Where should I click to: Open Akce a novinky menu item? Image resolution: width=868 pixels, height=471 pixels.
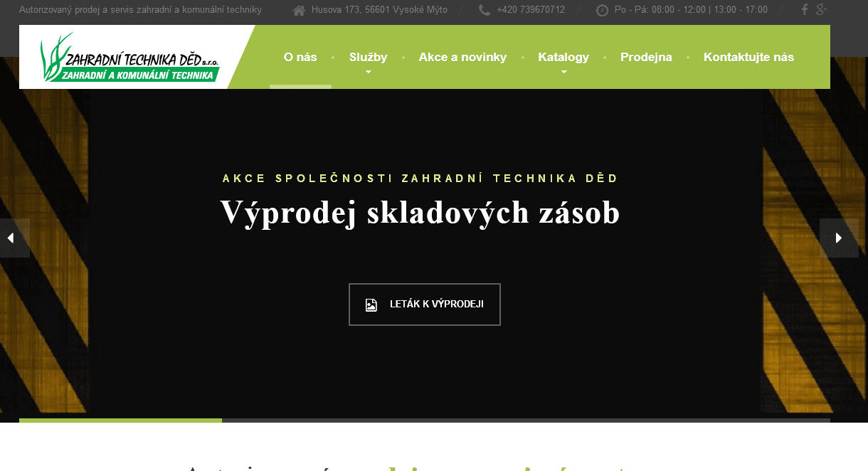(462, 57)
